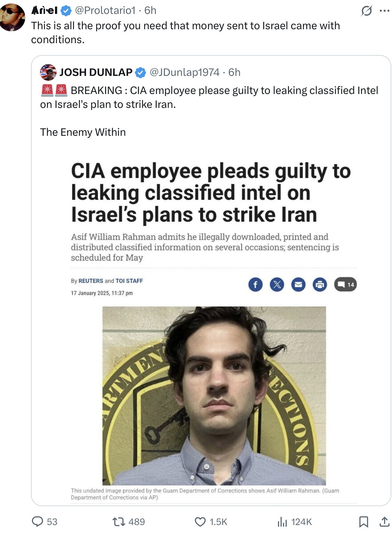The image size is (392, 533).
Task: Open the three-dot more options menu
Action: click(x=384, y=11)
